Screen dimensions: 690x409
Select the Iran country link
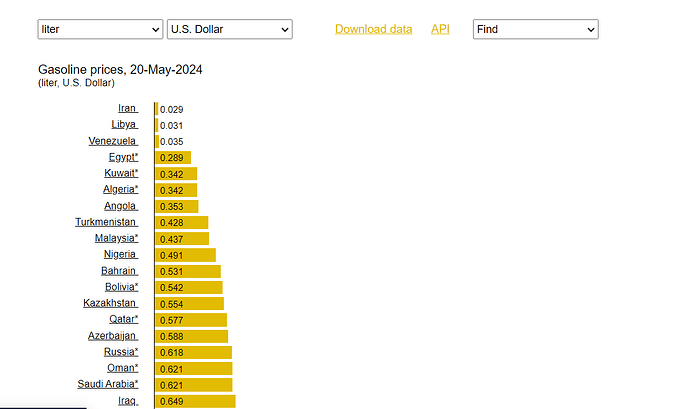tap(127, 108)
